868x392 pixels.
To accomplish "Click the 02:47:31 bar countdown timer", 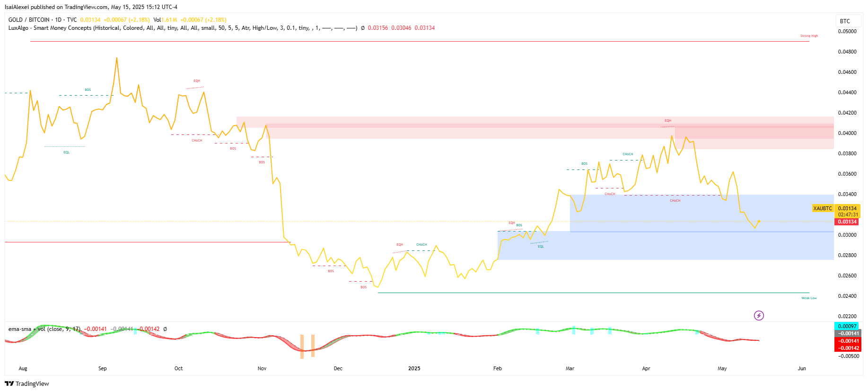I will (847, 215).
